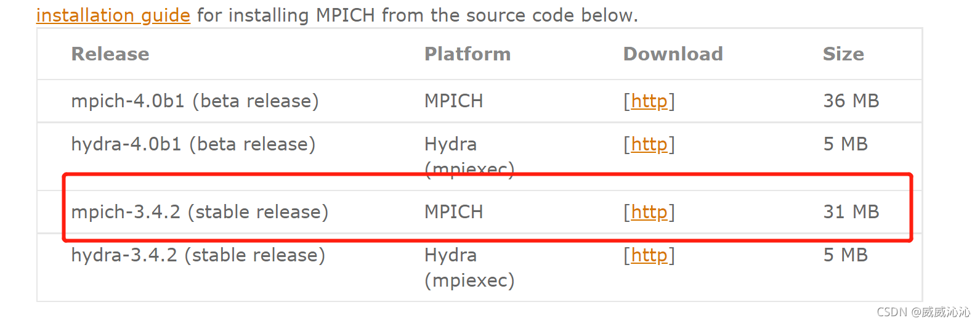Open the installation guide link
The image size is (980, 323).
pos(113,15)
